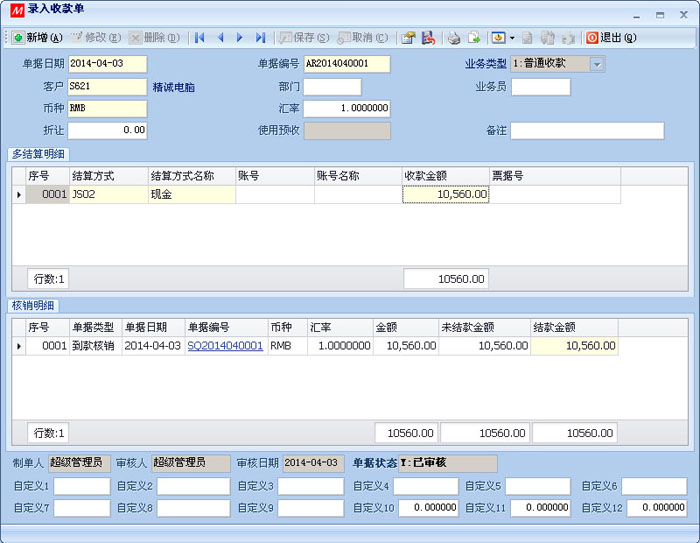
Task: Click the orange download-arrow toolbar icon
Action: click(498, 38)
